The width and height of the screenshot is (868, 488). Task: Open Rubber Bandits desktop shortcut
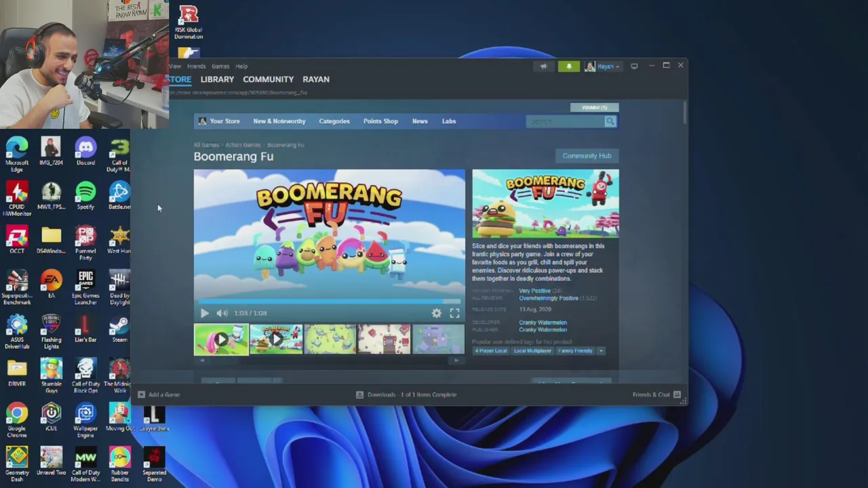click(x=119, y=465)
